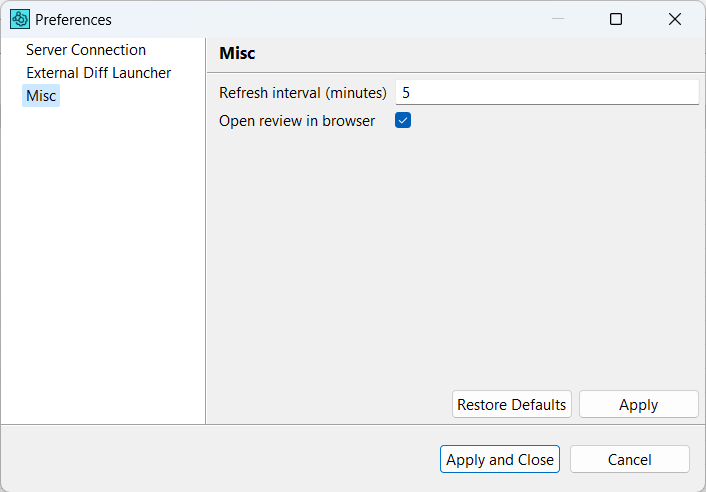Click the Preferences title text
The height and width of the screenshot is (492, 706).
[74, 20]
